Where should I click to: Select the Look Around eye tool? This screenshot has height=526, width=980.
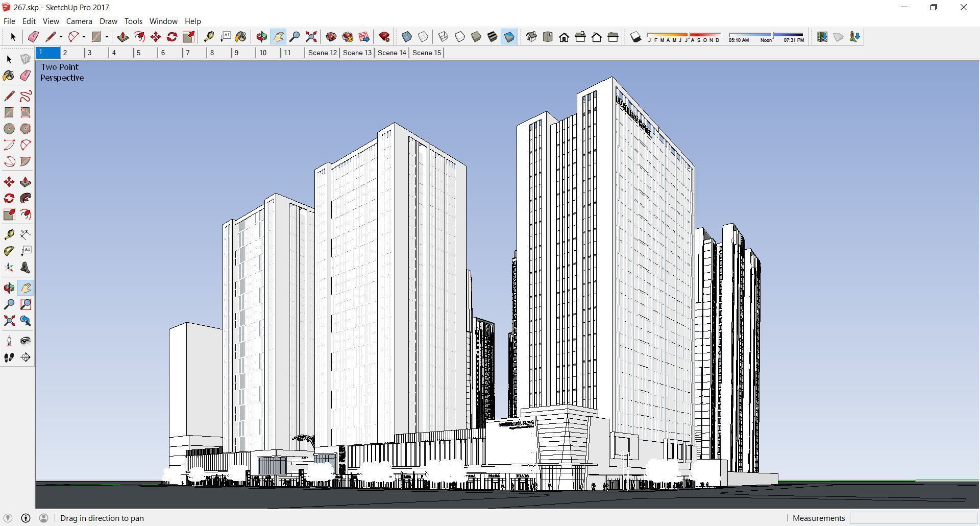pos(26,341)
